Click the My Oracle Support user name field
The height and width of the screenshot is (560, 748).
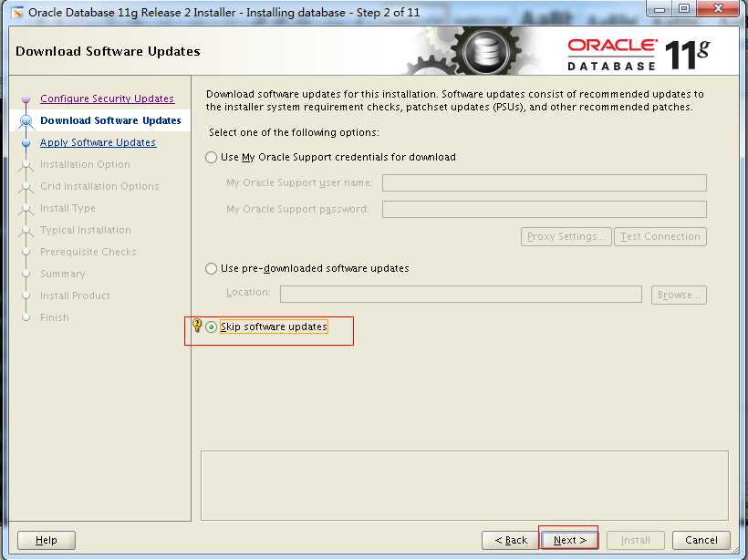(x=545, y=182)
